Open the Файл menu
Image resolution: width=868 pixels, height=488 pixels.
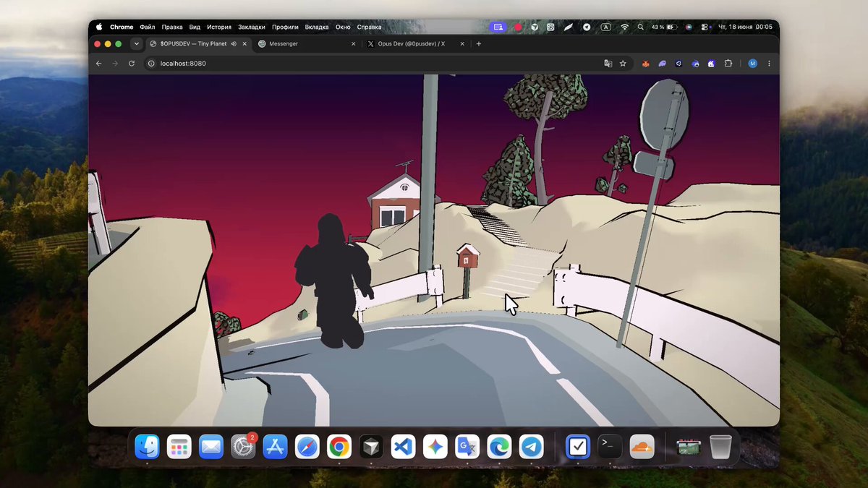click(x=147, y=27)
